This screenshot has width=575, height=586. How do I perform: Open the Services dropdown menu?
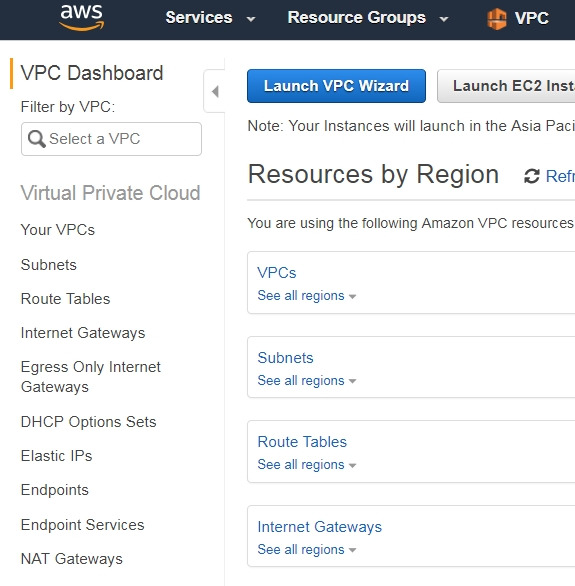[x=210, y=18]
